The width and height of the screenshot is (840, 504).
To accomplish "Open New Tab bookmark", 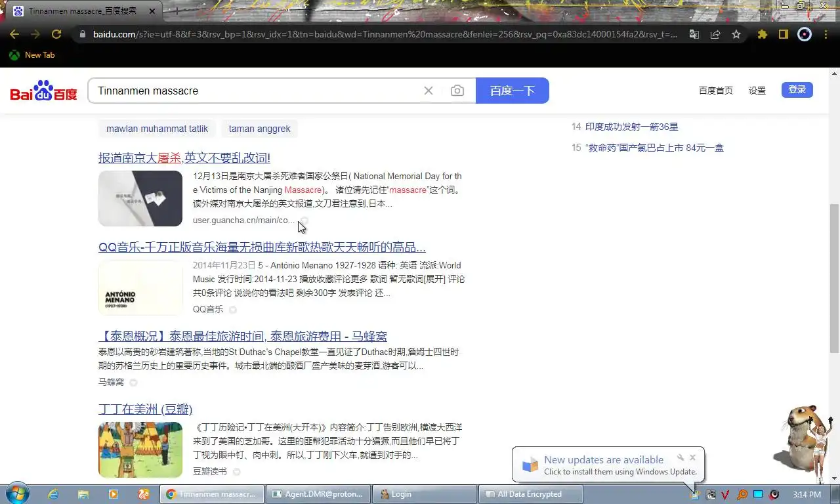I will coord(31,55).
